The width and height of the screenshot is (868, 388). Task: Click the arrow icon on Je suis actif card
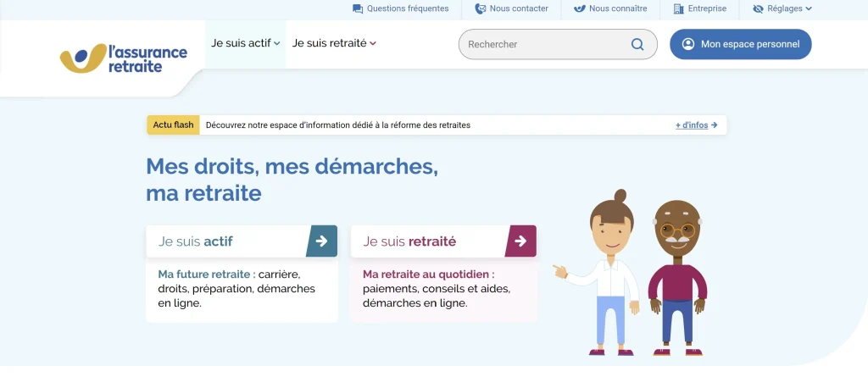click(x=321, y=241)
